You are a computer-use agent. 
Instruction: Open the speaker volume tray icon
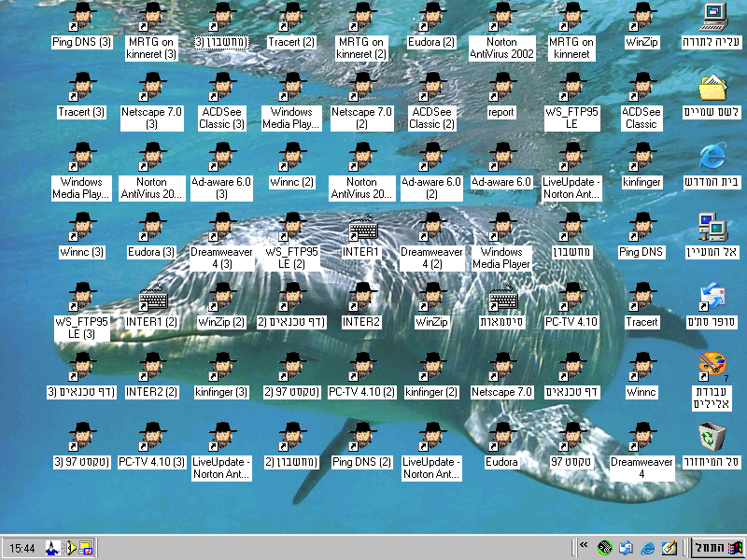click(69, 548)
